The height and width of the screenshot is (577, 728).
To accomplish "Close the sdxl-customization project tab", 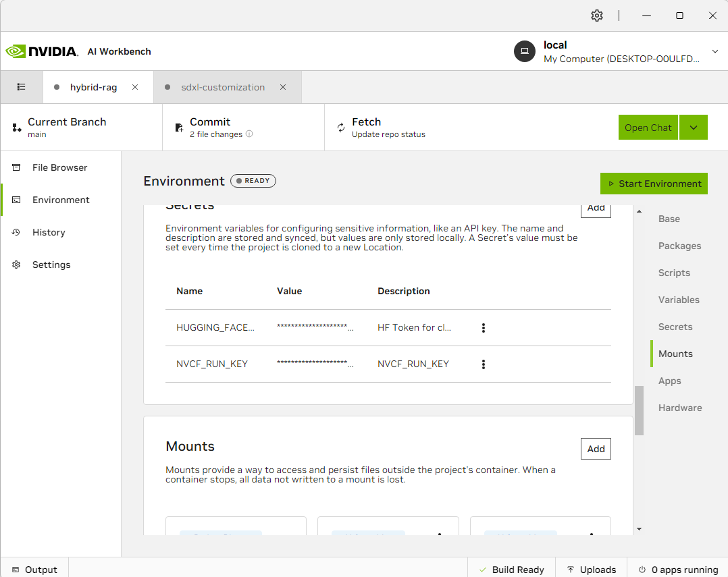I will (x=283, y=87).
